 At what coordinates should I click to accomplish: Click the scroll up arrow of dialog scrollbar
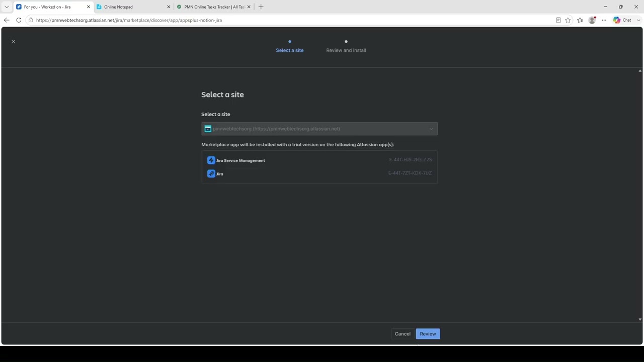[x=640, y=71]
